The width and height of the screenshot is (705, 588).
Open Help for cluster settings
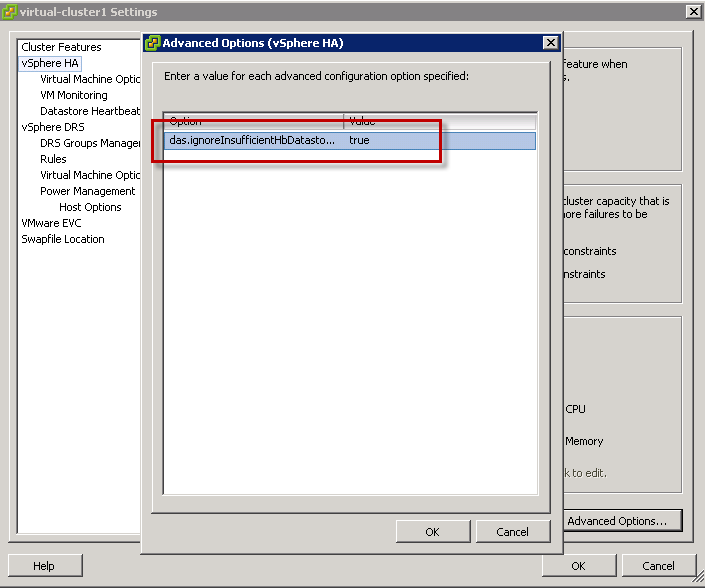click(x=45, y=566)
